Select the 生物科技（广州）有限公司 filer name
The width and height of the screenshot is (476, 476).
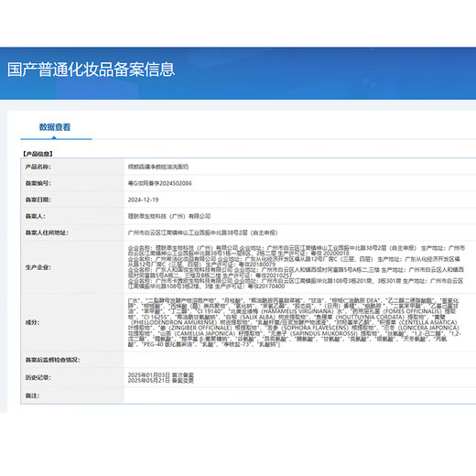click(169, 216)
